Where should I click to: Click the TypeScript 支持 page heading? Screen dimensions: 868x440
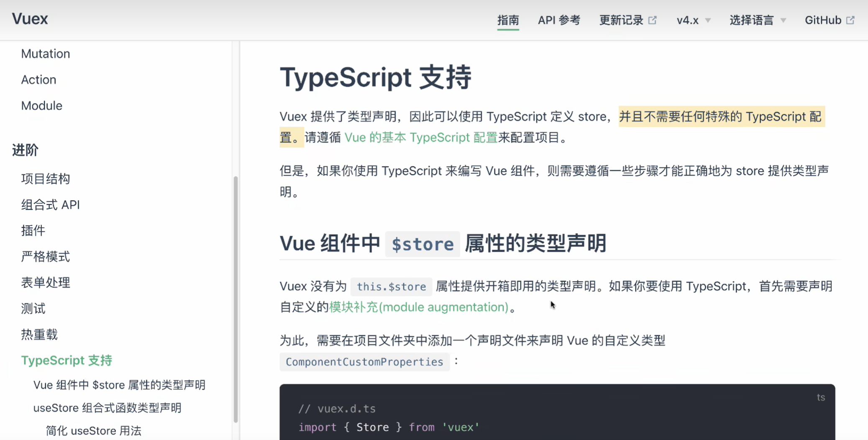(x=376, y=77)
